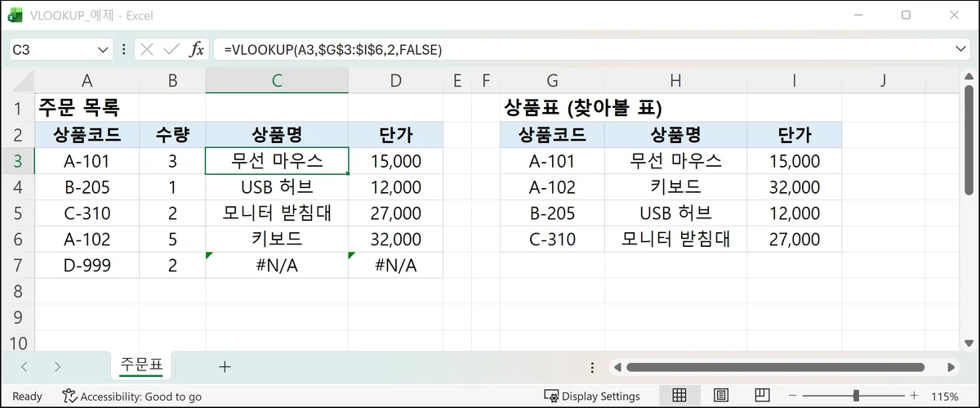The height and width of the screenshot is (408, 980).
Task: Select column D header
Action: point(395,80)
